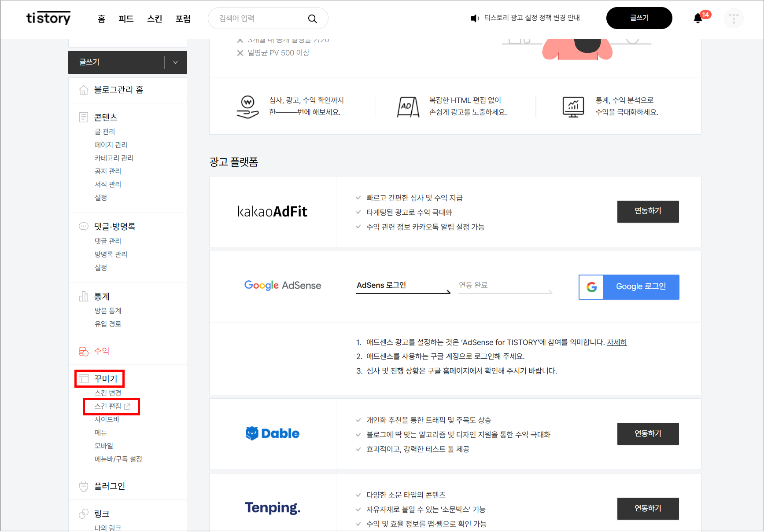Viewport: 764px width, 532px height.
Task: Open 티스토리 광고 설정 정책 변경 안내 notice
Action: (532, 18)
